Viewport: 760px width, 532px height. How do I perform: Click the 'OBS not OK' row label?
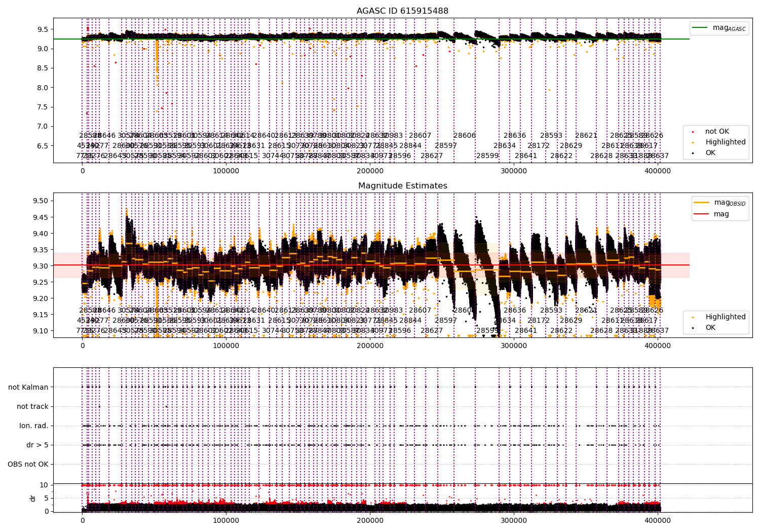(x=28, y=465)
